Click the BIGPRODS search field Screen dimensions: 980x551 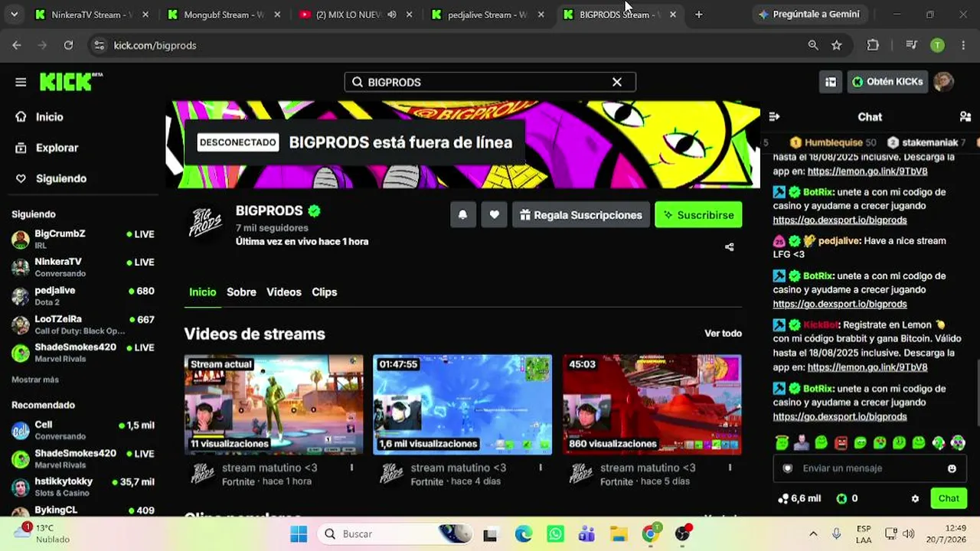click(x=489, y=82)
